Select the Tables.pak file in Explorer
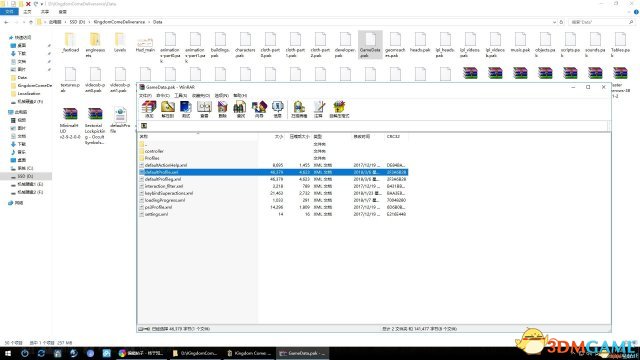 point(620,44)
